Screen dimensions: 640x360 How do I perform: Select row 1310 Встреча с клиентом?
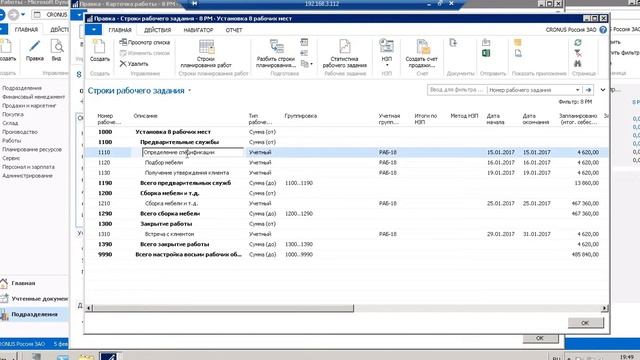[346, 234]
